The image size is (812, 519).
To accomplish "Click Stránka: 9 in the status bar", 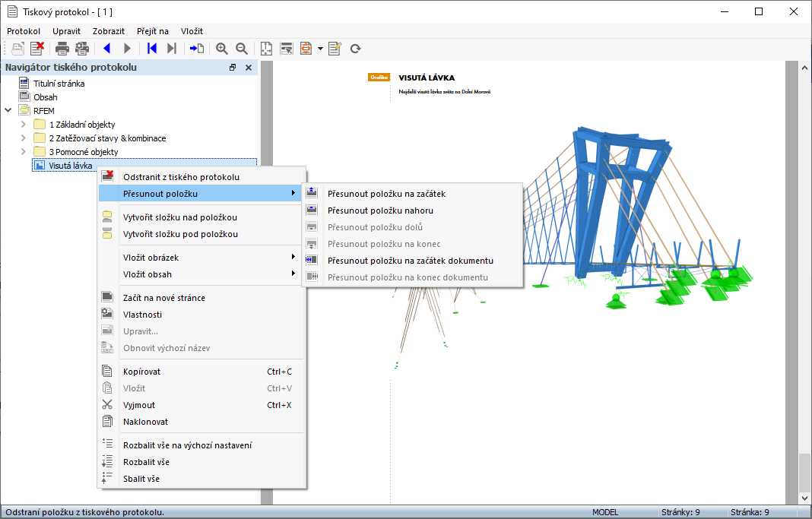I will pyautogui.click(x=750, y=512).
